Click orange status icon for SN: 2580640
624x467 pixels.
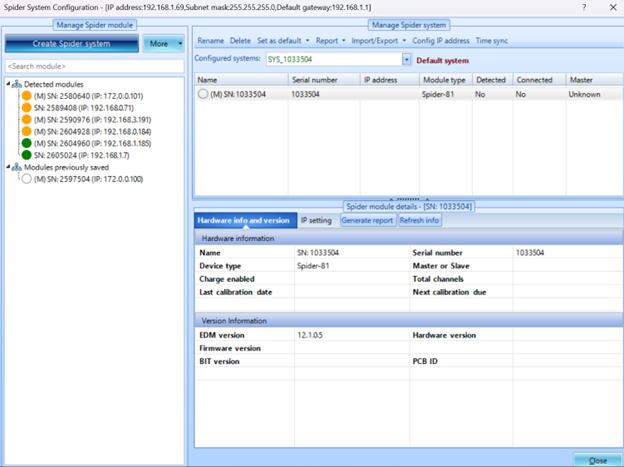point(27,96)
